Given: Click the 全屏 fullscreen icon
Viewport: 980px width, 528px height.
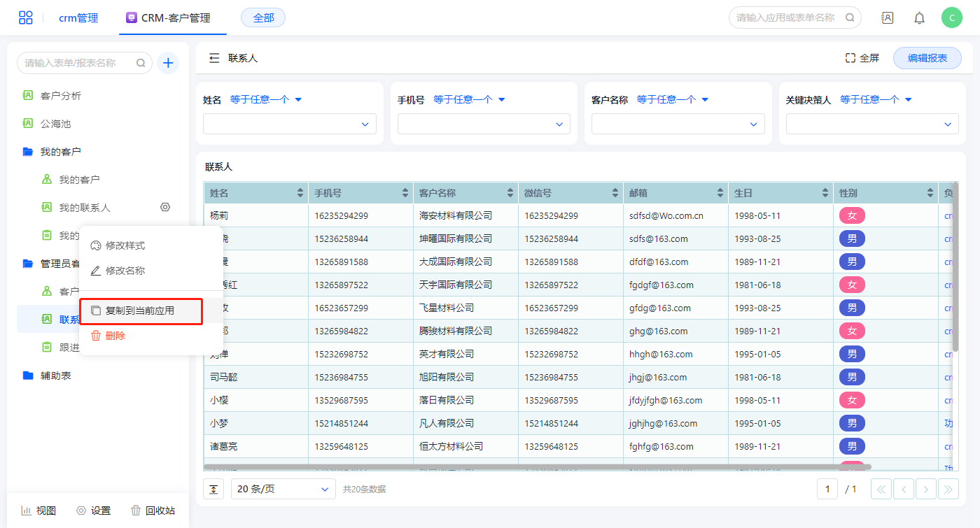Looking at the screenshot, I should 850,58.
